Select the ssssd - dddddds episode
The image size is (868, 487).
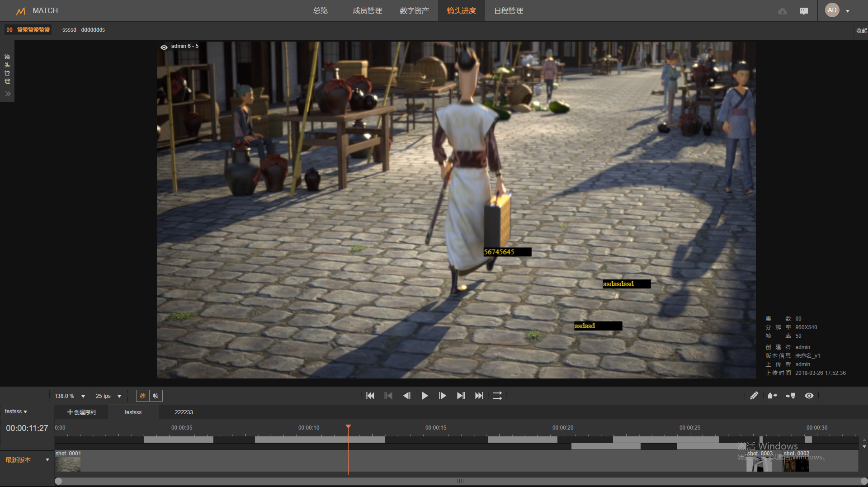pos(84,30)
